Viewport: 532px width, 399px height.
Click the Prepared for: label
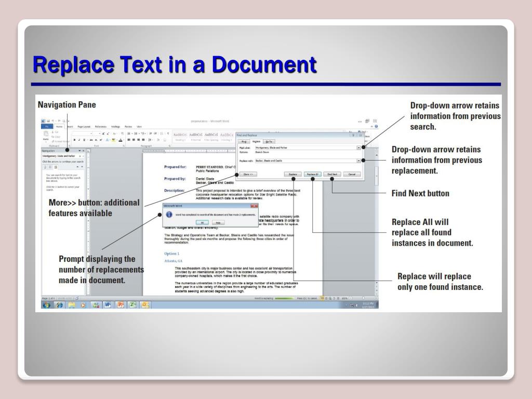pyautogui.click(x=176, y=167)
